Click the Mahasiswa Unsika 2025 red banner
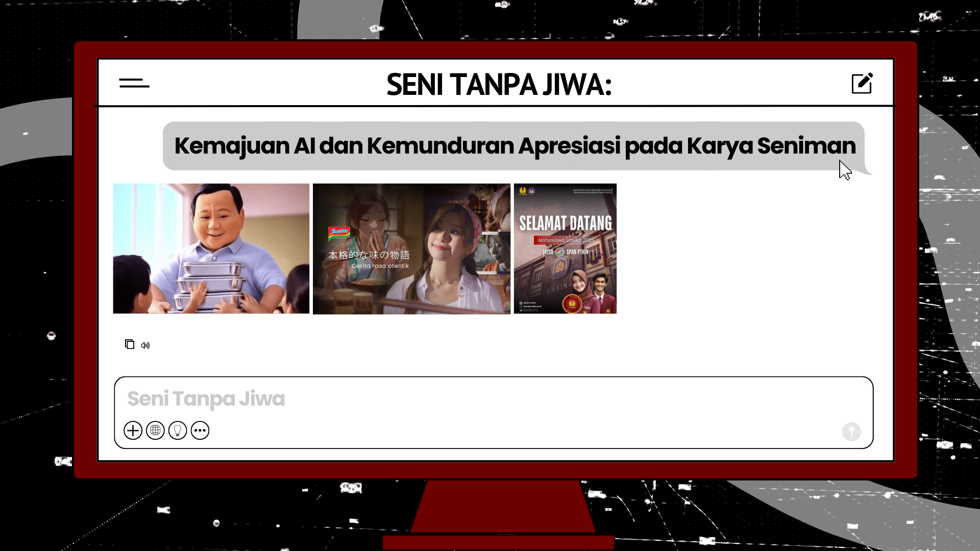980x551 pixels. point(565,240)
